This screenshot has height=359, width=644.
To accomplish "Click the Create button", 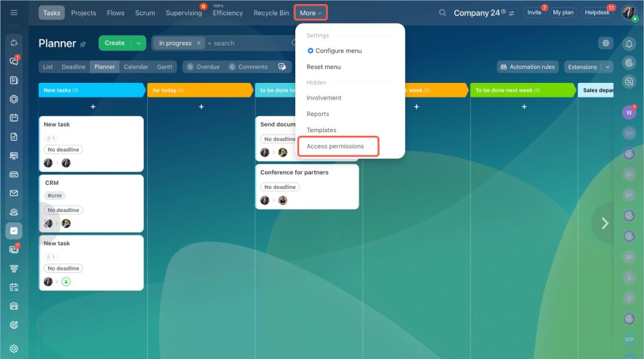I will click(115, 43).
